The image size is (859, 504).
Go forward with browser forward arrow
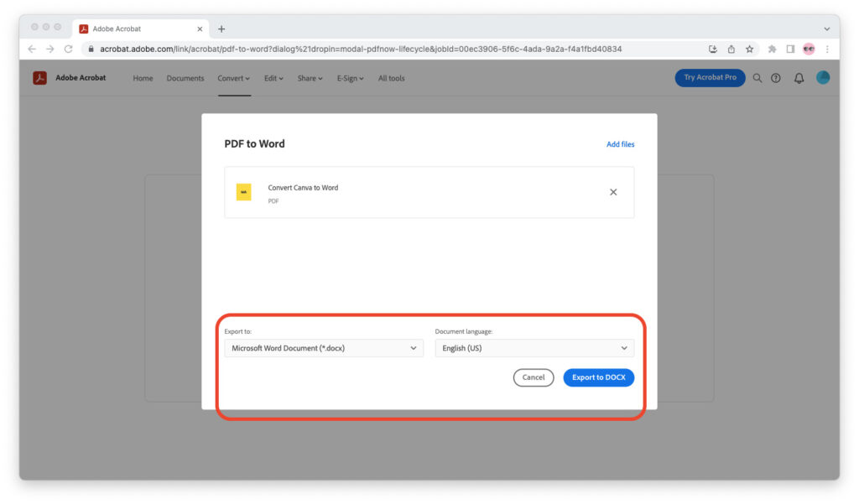coord(49,49)
